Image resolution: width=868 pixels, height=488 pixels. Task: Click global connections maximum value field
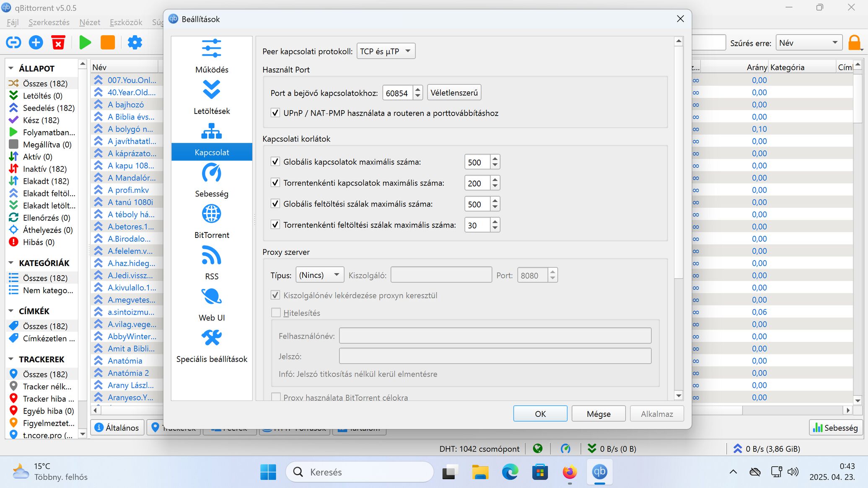(x=477, y=162)
